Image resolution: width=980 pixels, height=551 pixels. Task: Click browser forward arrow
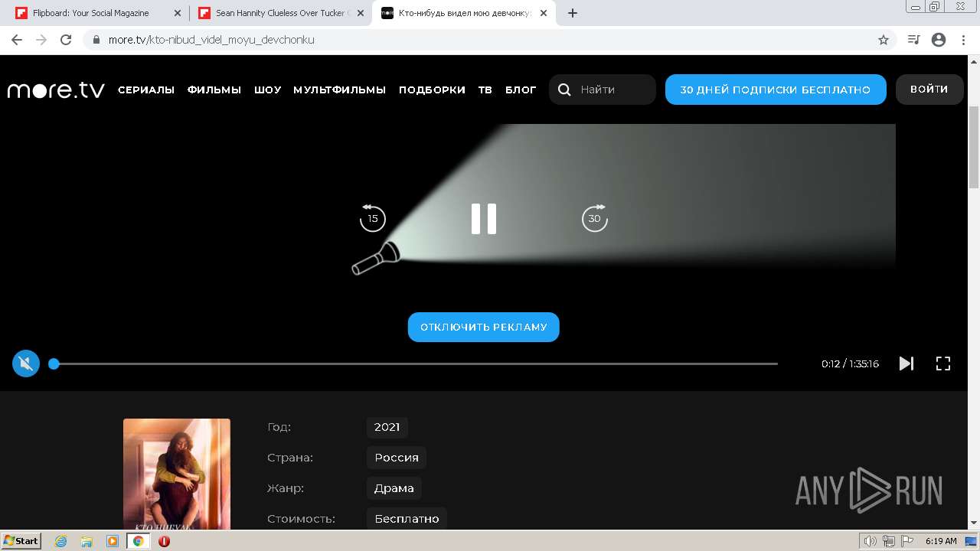click(41, 40)
